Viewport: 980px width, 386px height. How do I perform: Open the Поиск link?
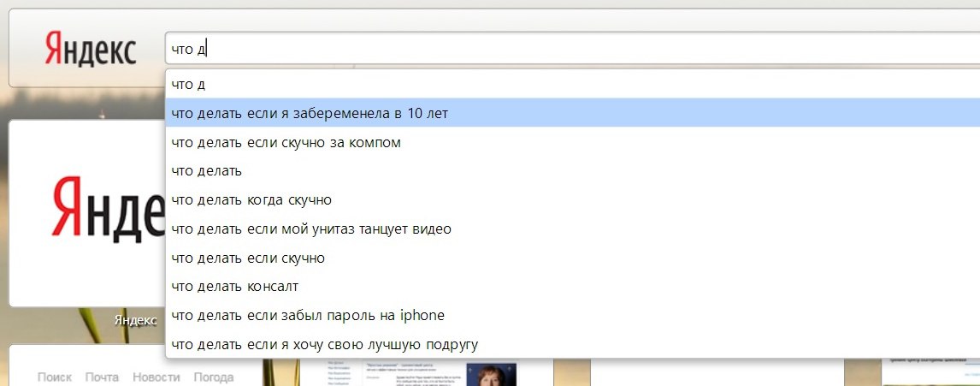pyautogui.click(x=55, y=377)
